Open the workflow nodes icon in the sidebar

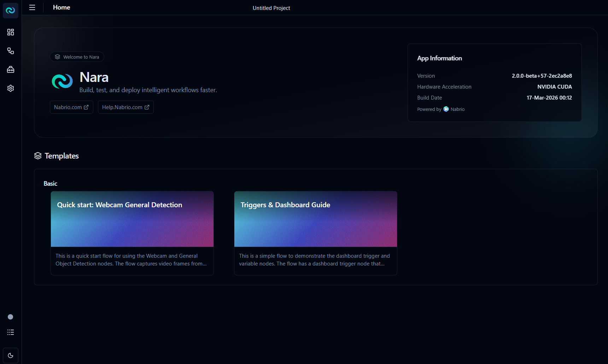click(11, 51)
